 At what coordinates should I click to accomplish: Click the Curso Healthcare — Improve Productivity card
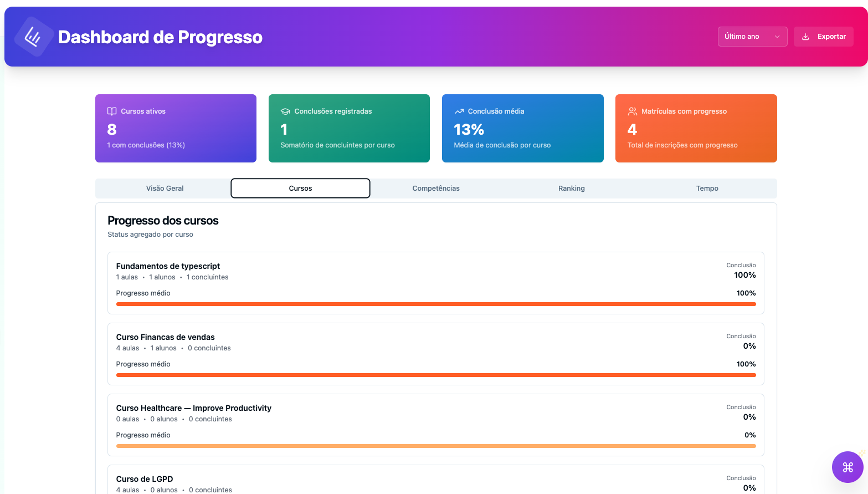[435, 425]
